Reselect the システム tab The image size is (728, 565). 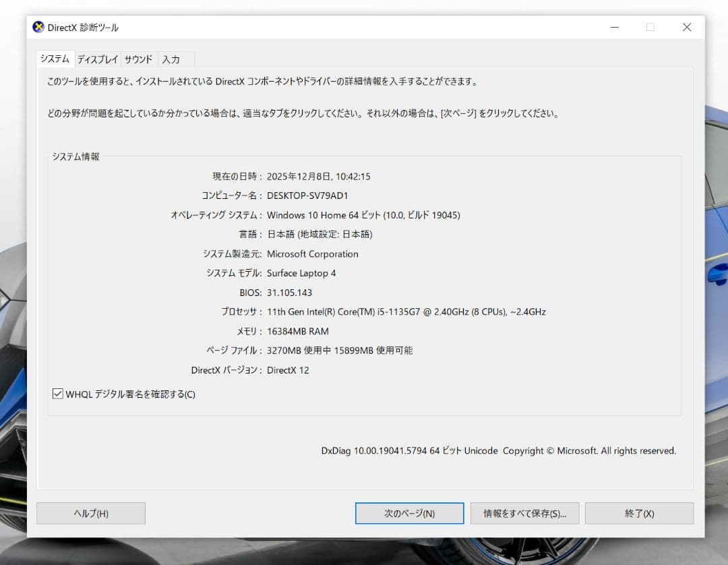coord(55,59)
